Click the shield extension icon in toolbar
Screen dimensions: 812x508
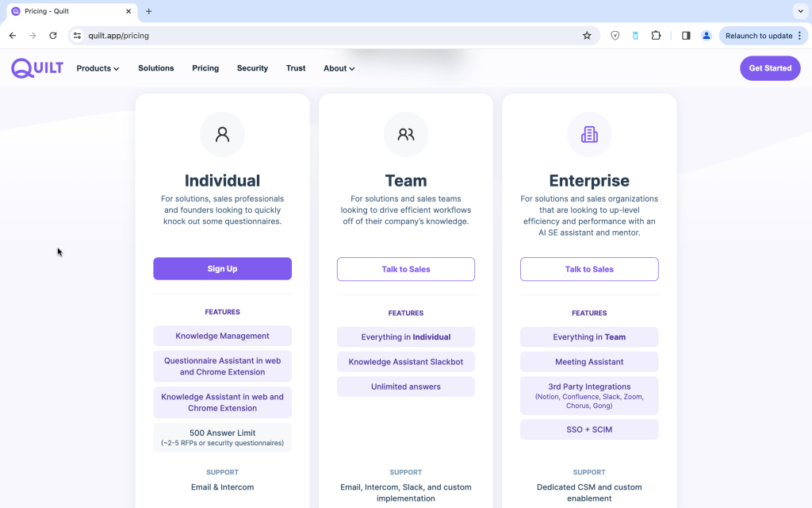[615, 36]
